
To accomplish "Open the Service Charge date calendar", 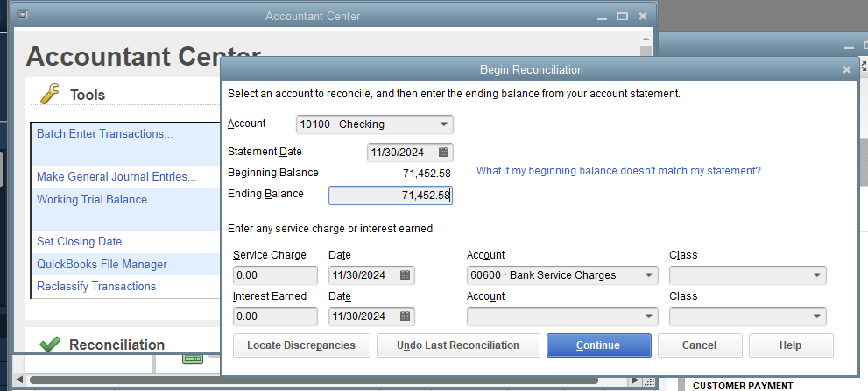I will [405, 275].
